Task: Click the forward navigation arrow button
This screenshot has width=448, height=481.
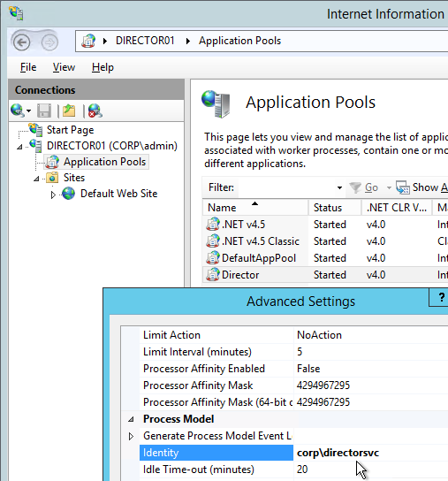Action: click(49, 42)
